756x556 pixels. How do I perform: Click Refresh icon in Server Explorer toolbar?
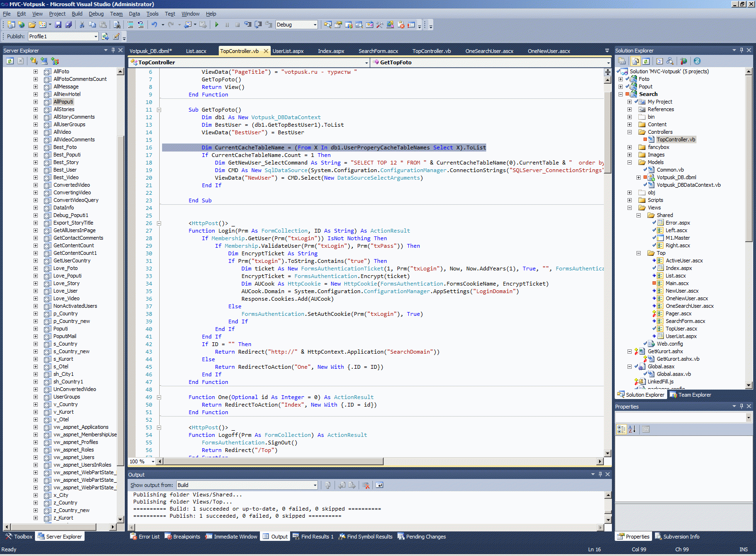point(10,61)
